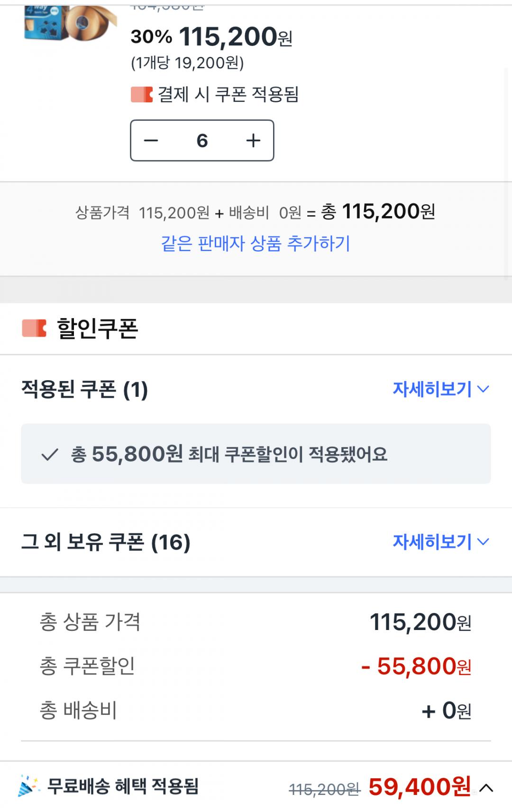This screenshot has height=812, width=512.
Task: Tap the party popper icon at bottom
Action: coord(29,786)
